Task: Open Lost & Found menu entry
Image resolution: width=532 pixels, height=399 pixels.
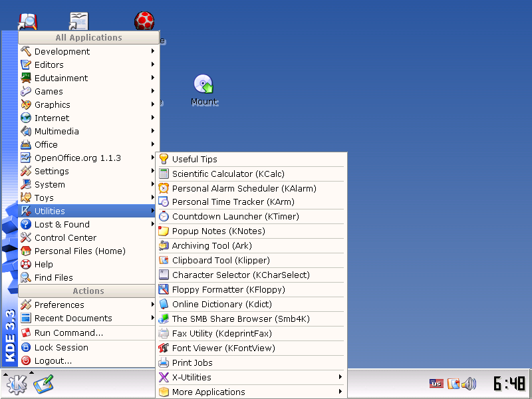Action: coord(87,224)
